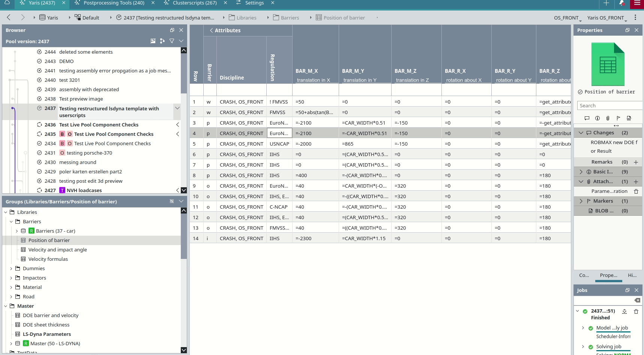The height and width of the screenshot is (355, 644).
Task: Open the OS_FRONT dropdown in the breadcrumb bar
Action: coord(567,18)
